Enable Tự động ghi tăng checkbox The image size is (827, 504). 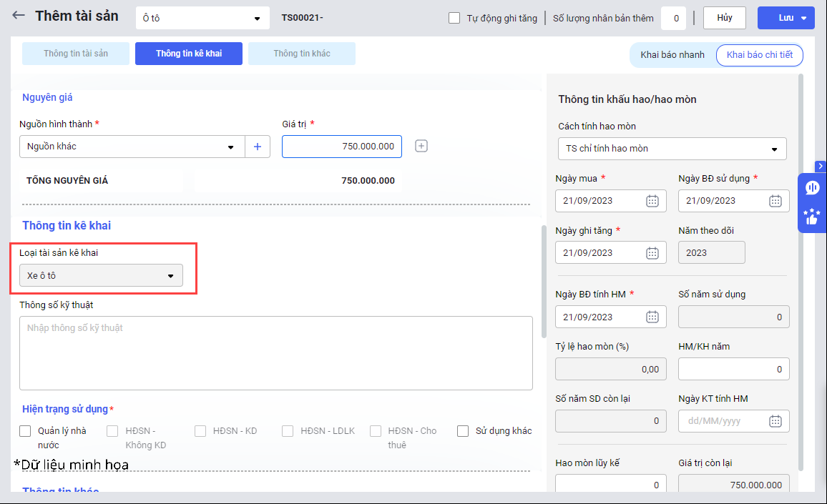[454, 18]
